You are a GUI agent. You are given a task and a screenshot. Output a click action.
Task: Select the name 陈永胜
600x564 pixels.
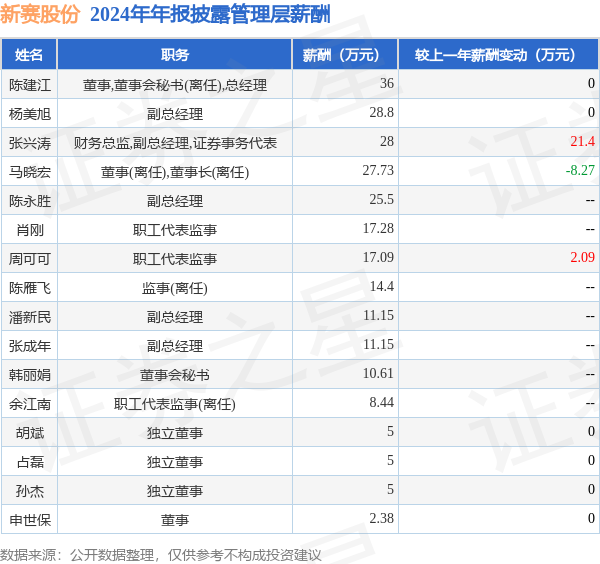30,201
